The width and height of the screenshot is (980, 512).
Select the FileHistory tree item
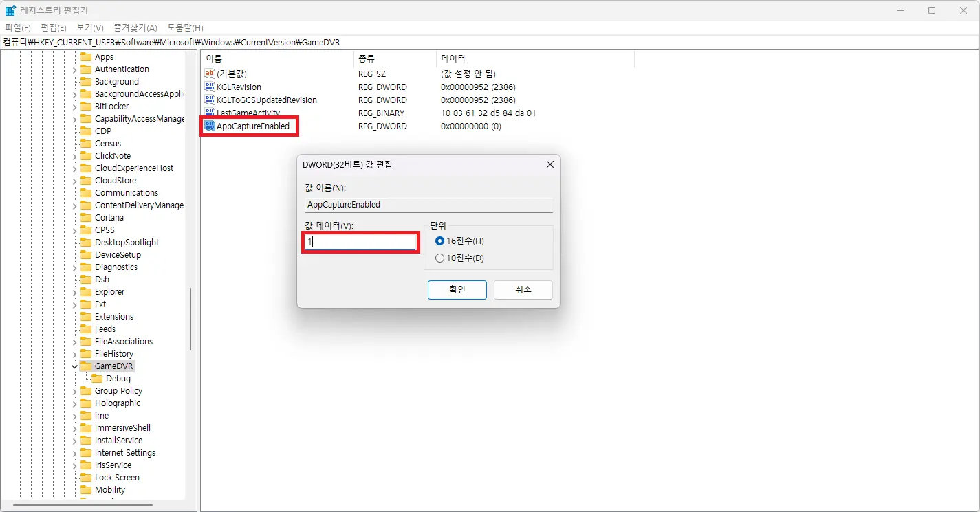(x=114, y=354)
